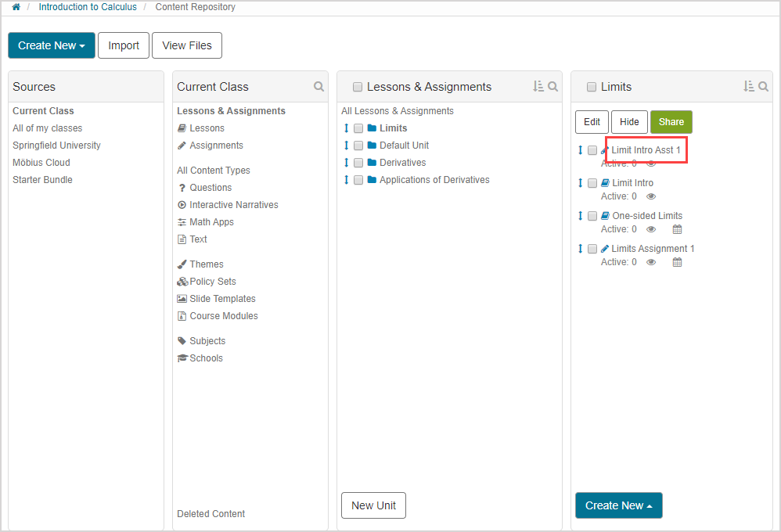Select all via Lessons & Assignments header checkbox
Screen dimensions: 781x532
coord(358,88)
